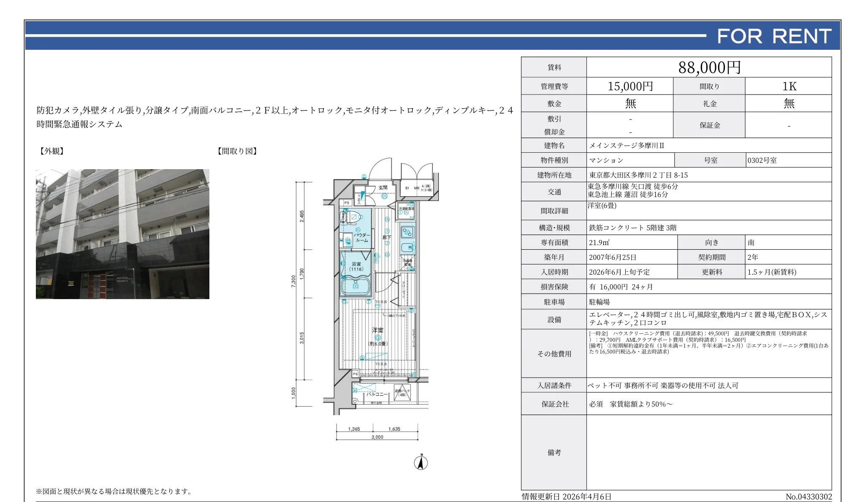The image size is (868, 502).
Task: Select the PS shaft label on the floor plan
Action: click(347, 203)
